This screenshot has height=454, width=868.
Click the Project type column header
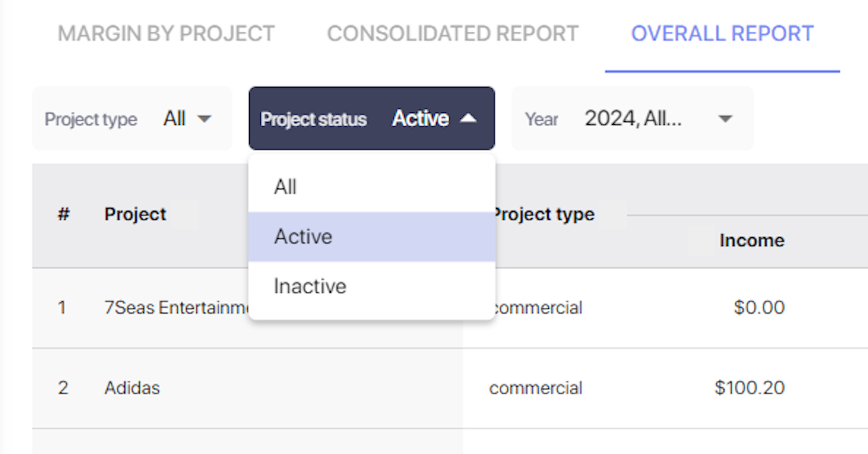pos(542,215)
